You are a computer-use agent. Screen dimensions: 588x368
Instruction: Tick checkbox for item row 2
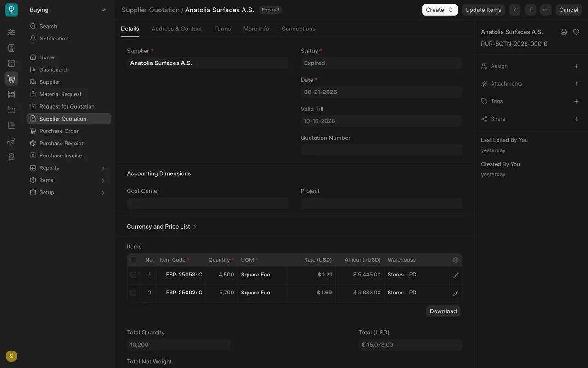(x=134, y=293)
